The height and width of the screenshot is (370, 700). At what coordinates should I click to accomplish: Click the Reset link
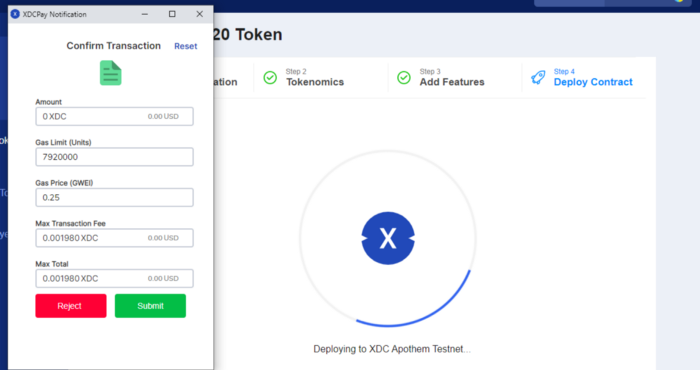[x=186, y=46]
